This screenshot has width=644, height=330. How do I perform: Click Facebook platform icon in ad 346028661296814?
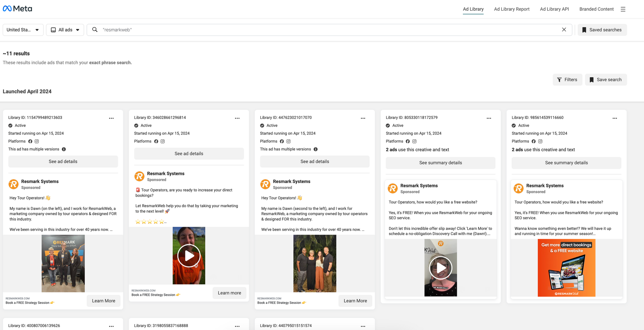(x=156, y=141)
